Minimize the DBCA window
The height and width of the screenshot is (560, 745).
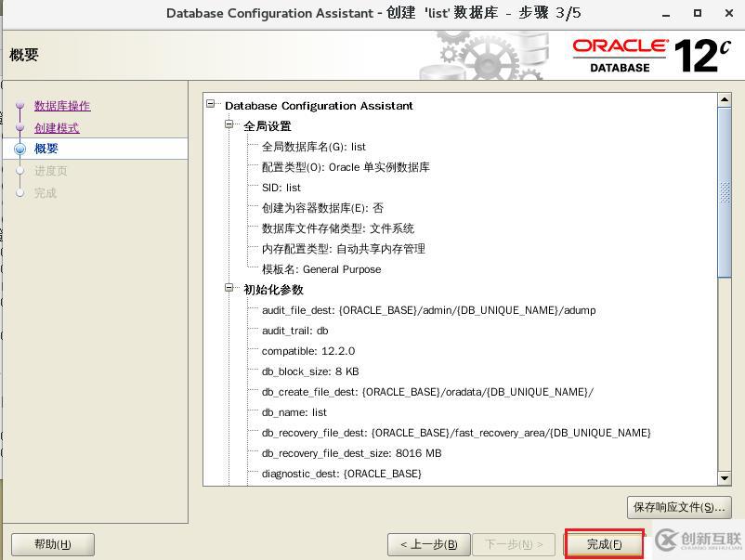666,13
